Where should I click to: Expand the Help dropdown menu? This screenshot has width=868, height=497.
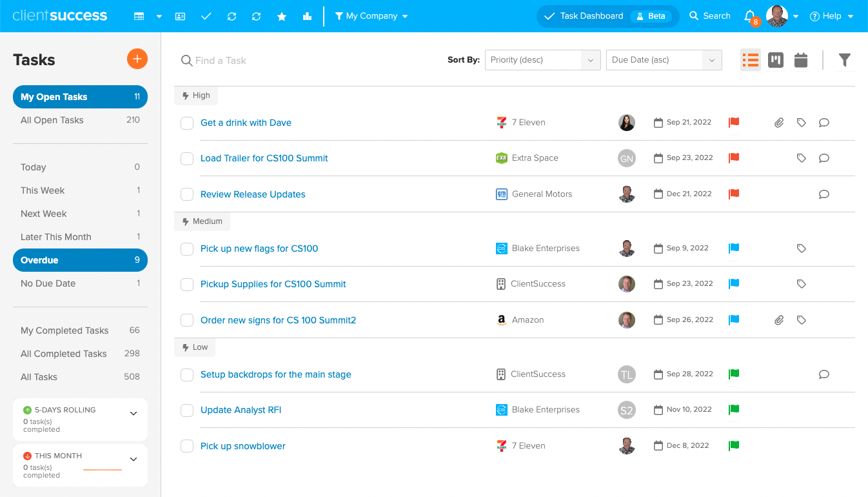(x=832, y=16)
